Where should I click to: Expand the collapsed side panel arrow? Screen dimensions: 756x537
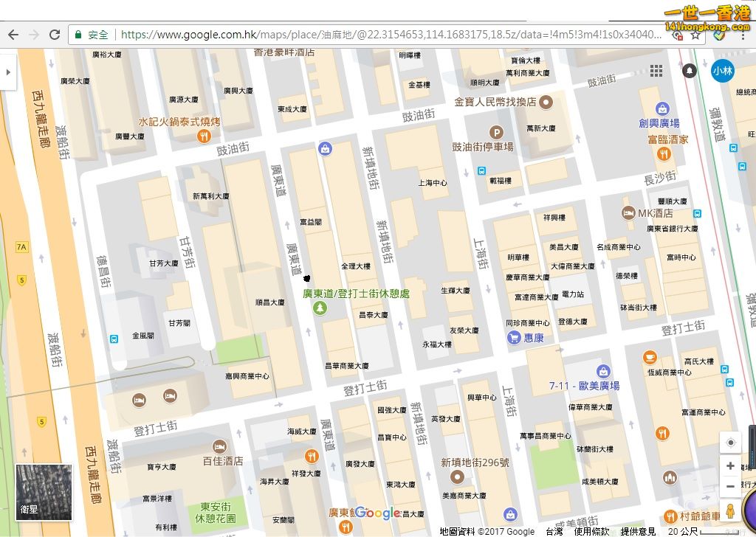7,72
